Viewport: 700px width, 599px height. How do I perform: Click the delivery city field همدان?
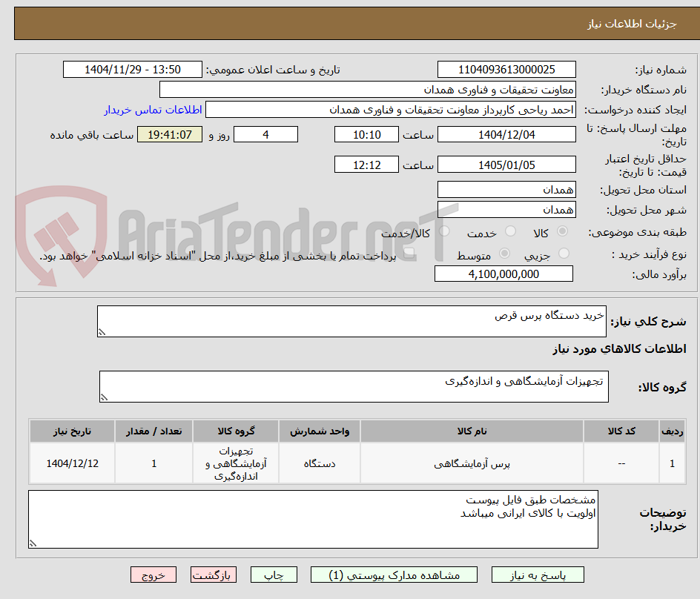[506, 210]
